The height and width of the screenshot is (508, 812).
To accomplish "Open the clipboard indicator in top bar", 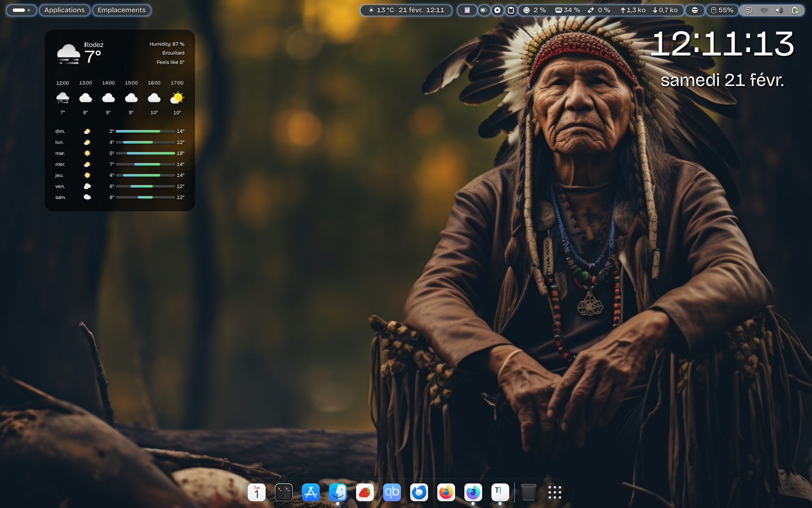I will point(511,10).
